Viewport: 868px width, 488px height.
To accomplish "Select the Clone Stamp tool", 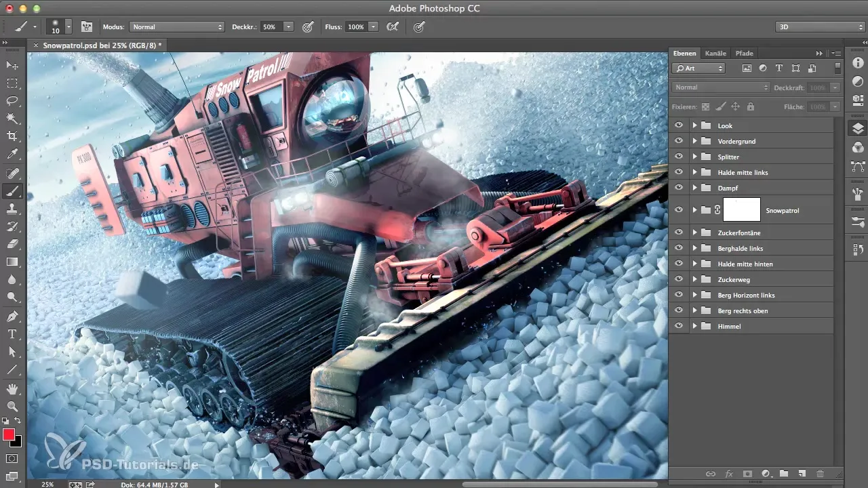I will click(12, 209).
